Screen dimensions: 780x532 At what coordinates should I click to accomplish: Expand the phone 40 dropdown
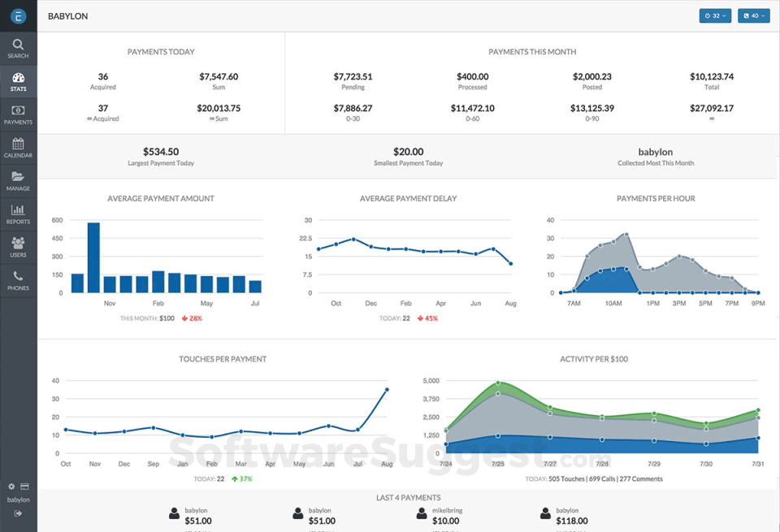pos(753,15)
